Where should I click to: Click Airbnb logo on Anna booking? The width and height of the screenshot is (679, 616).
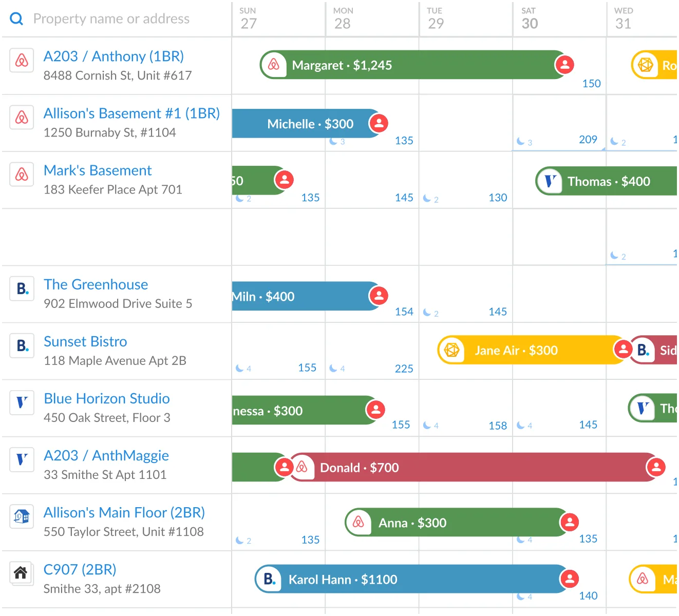(359, 523)
